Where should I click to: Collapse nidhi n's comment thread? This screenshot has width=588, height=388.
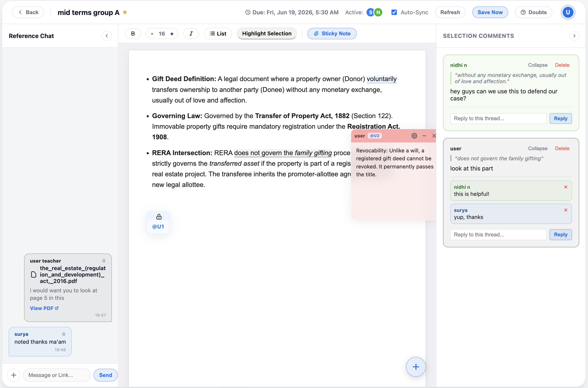point(538,65)
